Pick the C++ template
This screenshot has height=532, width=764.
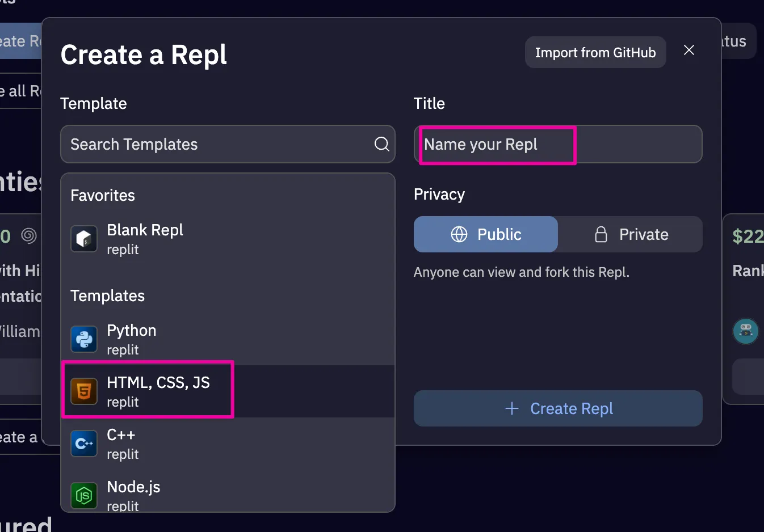[x=228, y=444]
